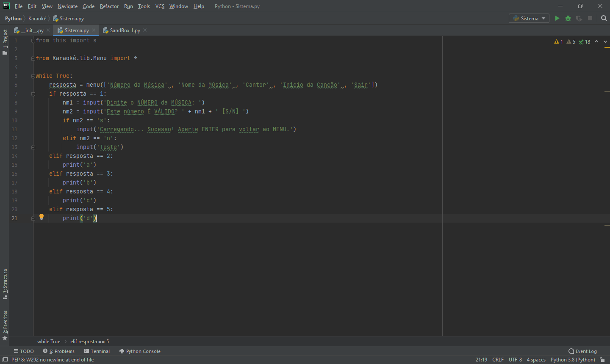
Task: Open the Edit menu
Action: [x=32, y=6]
